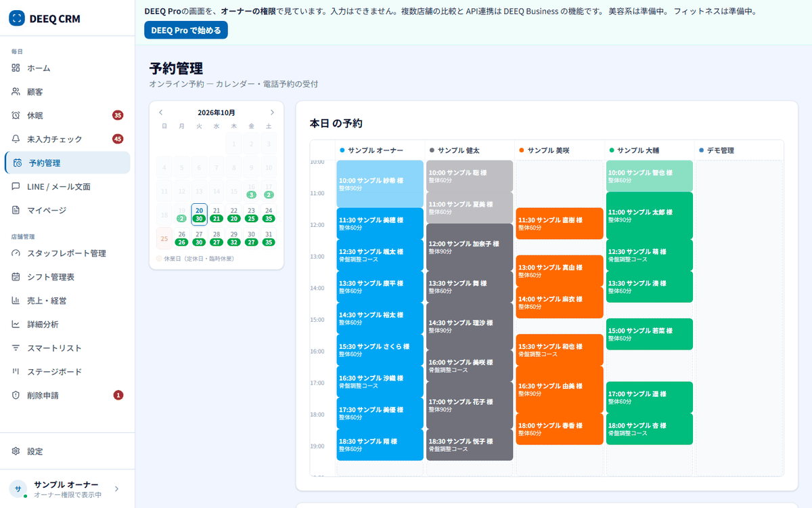
Task: Click the 売上・経営 bar chart icon
Action: tap(16, 301)
